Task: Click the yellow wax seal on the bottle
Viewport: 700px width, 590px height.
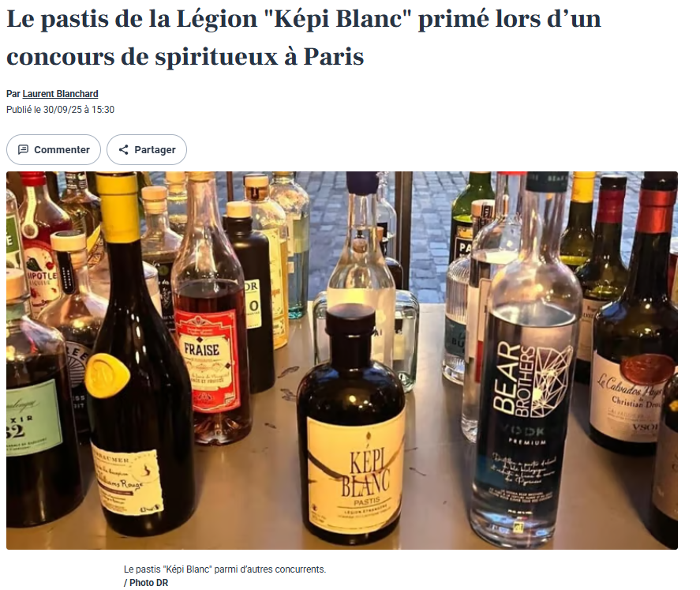Action: coord(107,374)
